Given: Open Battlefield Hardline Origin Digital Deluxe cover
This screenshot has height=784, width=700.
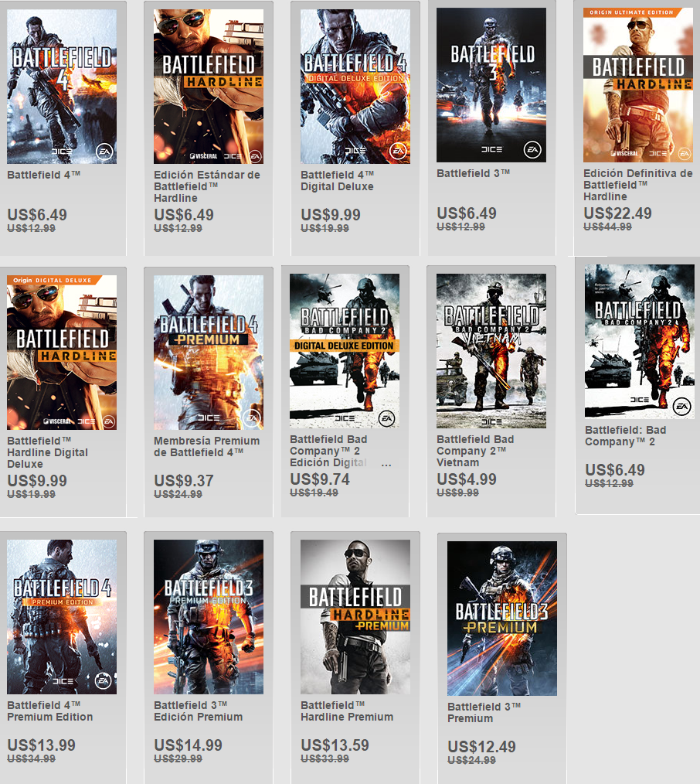Looking at the screenshot, I should 62,353.
